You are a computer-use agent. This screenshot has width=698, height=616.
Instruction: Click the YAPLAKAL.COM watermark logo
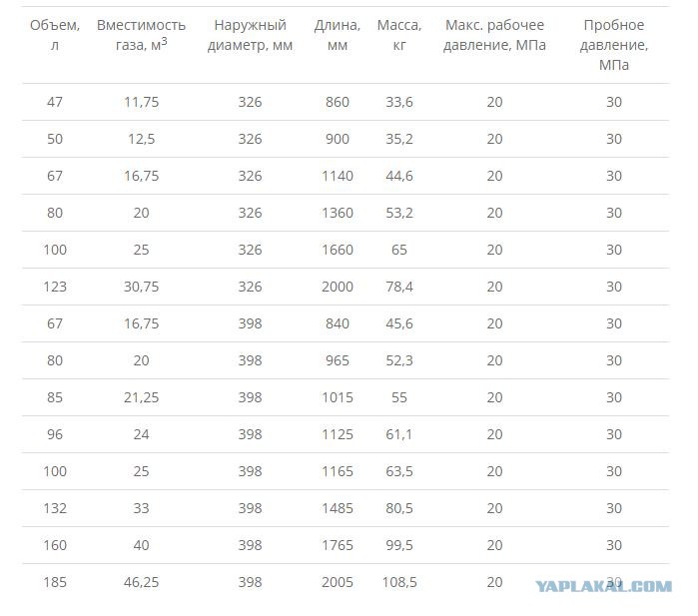(603, 586)
